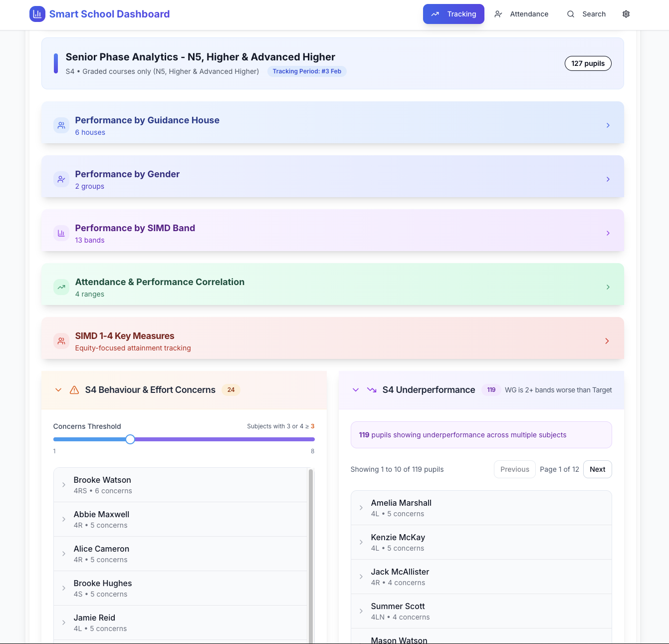Click the concerns list vertical scrollbar
Image resolution: width=669 pixels, height=644 pixels.
click(x=311, y=549)
